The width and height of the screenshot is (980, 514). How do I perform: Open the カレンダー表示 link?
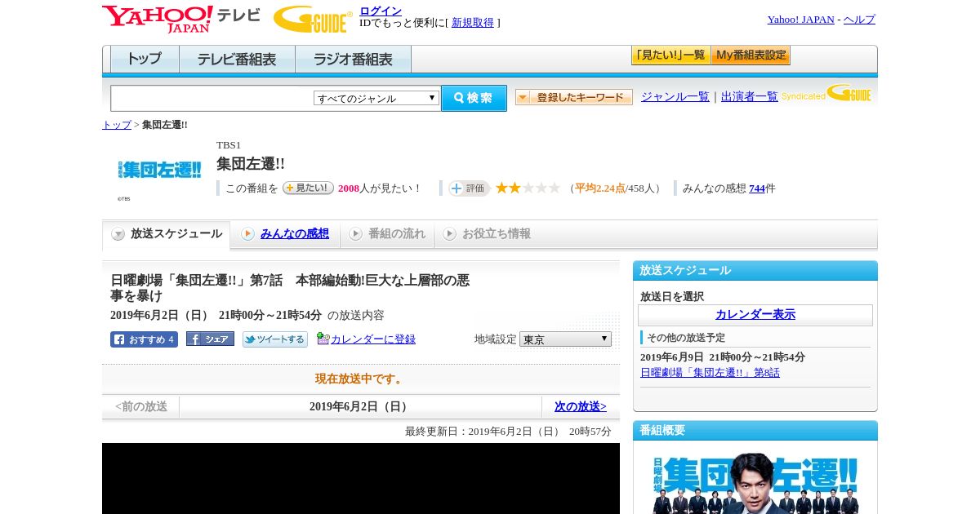[x=755, y=315]
